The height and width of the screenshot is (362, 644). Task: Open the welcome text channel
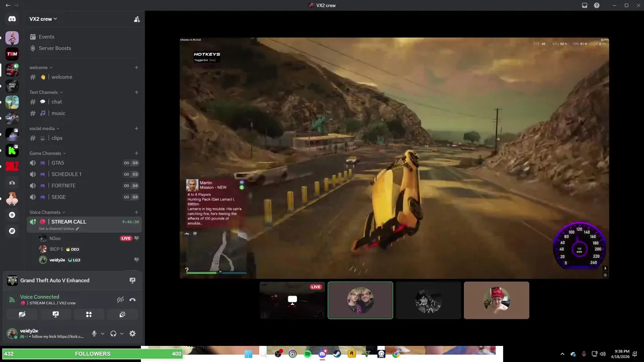click(84, 77)
